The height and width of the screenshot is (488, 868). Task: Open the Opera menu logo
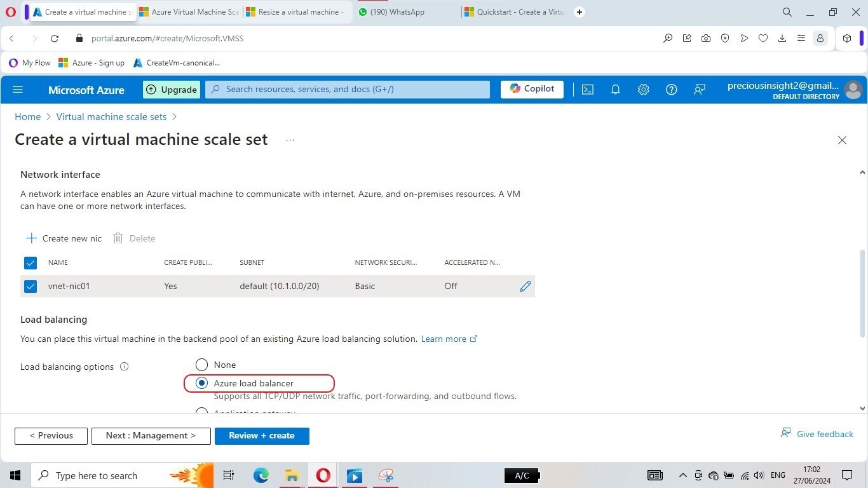[x=11, y=11]
